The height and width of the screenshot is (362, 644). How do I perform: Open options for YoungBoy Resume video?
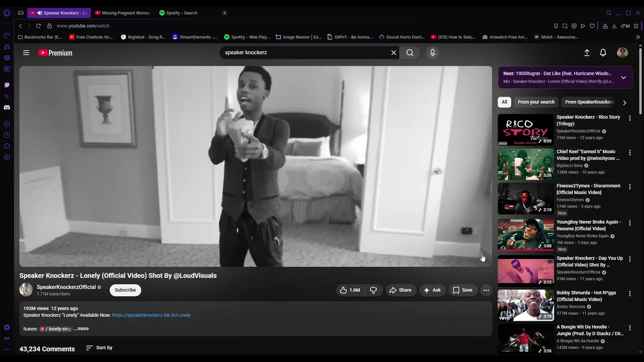[x=629, y=223]
